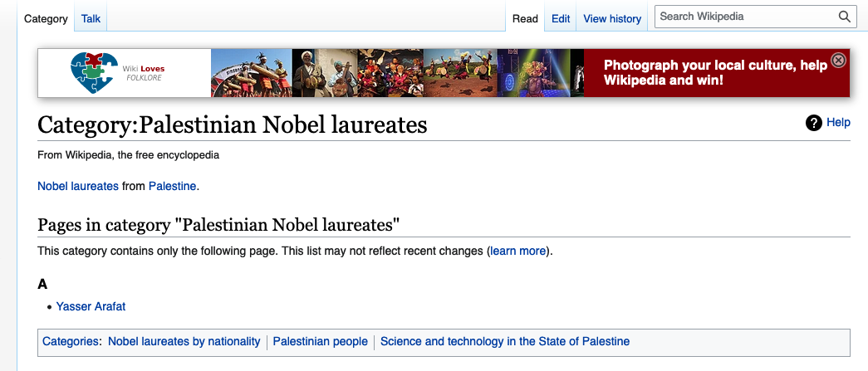
Task: Follow the Palestine link
Action: 172,186
